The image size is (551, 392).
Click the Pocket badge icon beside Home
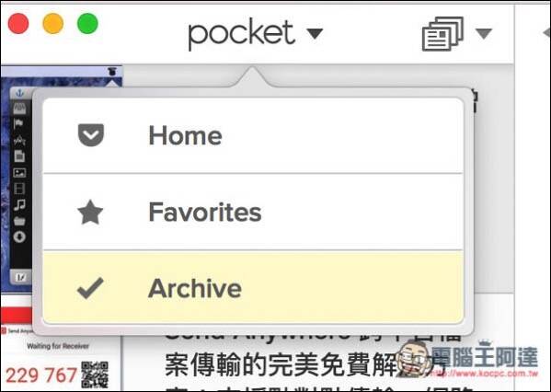(x=91, y=135)
